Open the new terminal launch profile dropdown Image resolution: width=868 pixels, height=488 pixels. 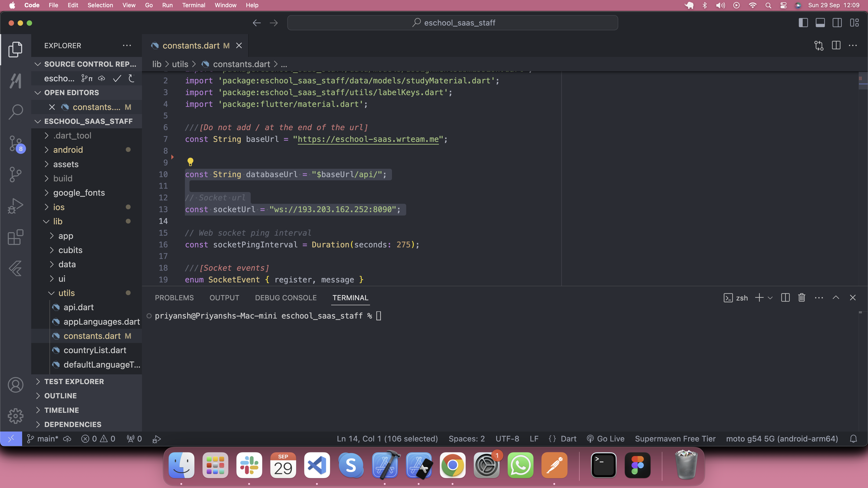(770, 298)
